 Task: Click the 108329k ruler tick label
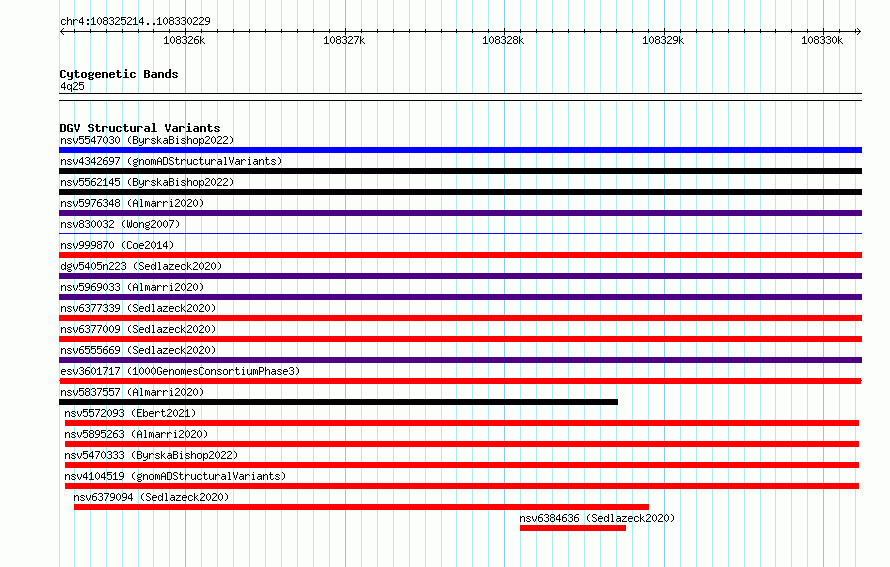[x=663, y=40]
